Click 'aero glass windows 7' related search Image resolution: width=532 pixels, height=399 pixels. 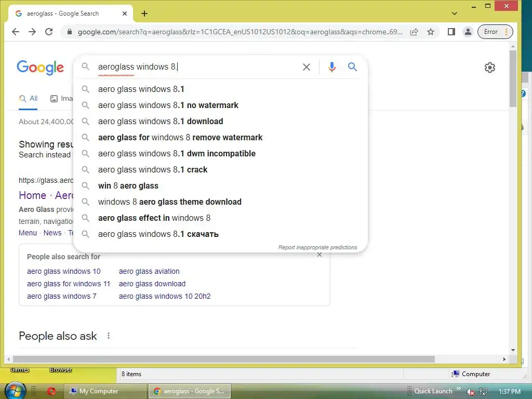coord(62,297)
